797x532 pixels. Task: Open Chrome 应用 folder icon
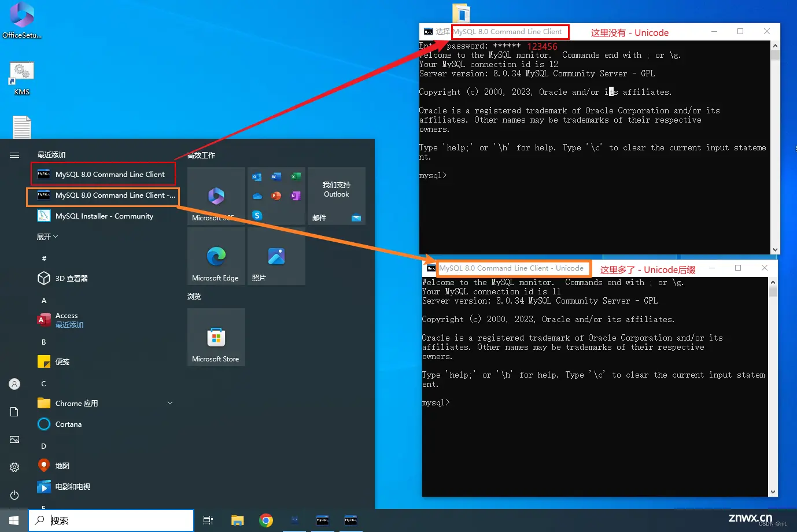point(44,403)
